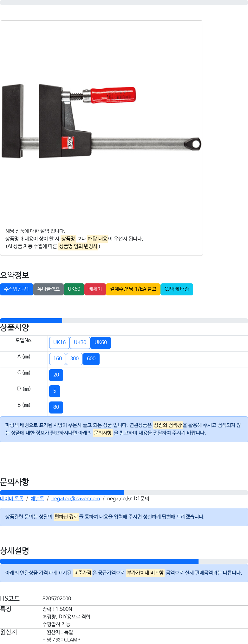Select the 300 mm A size

[x=74, y=359]
